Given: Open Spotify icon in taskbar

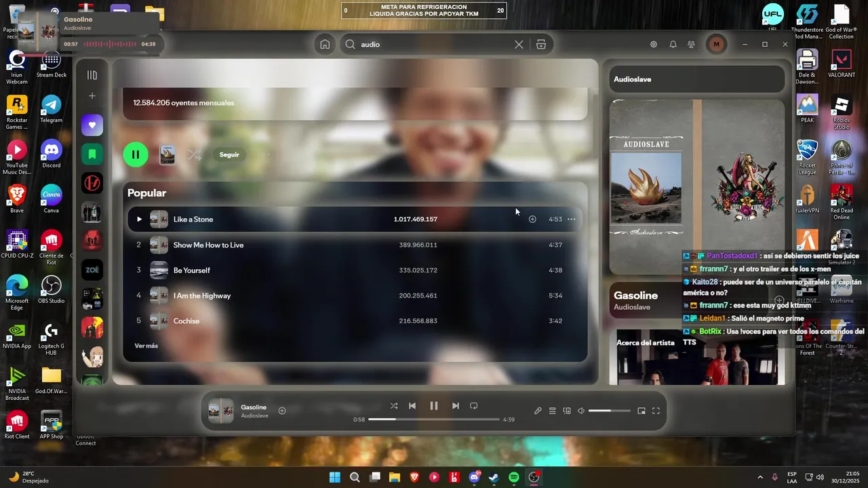Looking at the screenshot, I should click(x=514, y=477).
